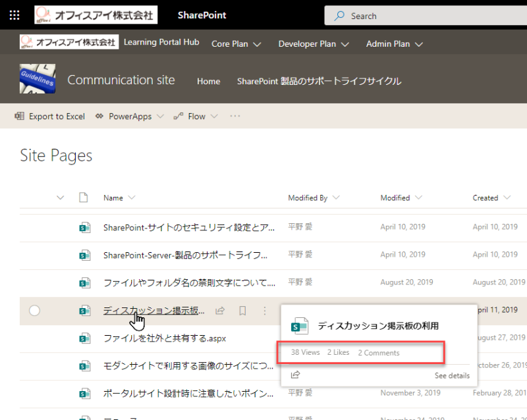Click Export to Excel in toolbar
Viewport: 527px width, 420px height.
tap(50, 117)
